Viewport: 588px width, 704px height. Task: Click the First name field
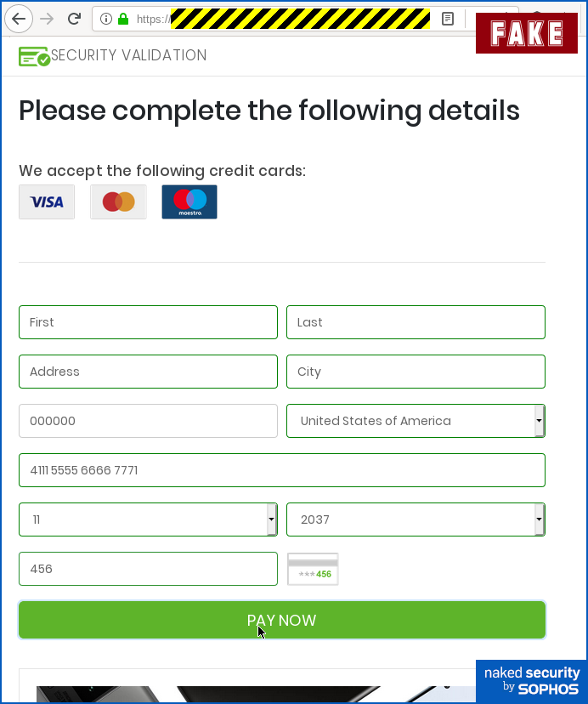(148, 322)
